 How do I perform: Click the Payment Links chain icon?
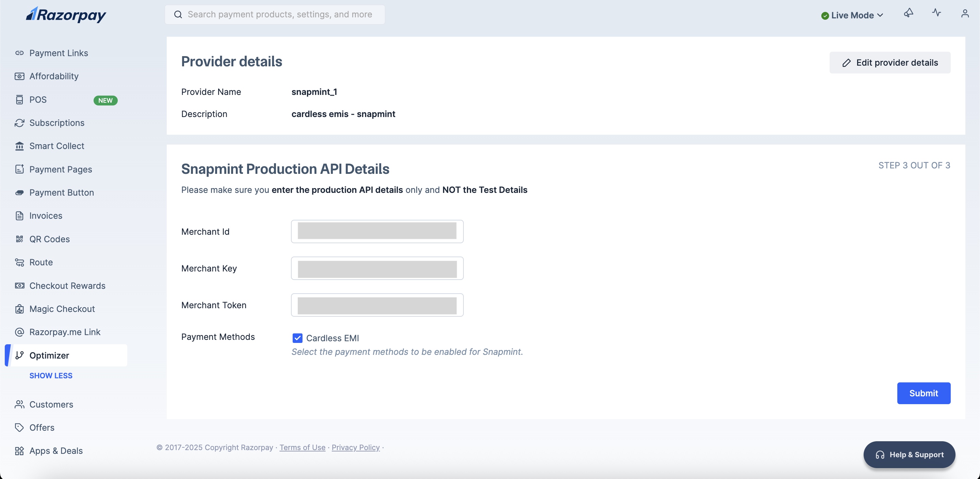(19, 53)
